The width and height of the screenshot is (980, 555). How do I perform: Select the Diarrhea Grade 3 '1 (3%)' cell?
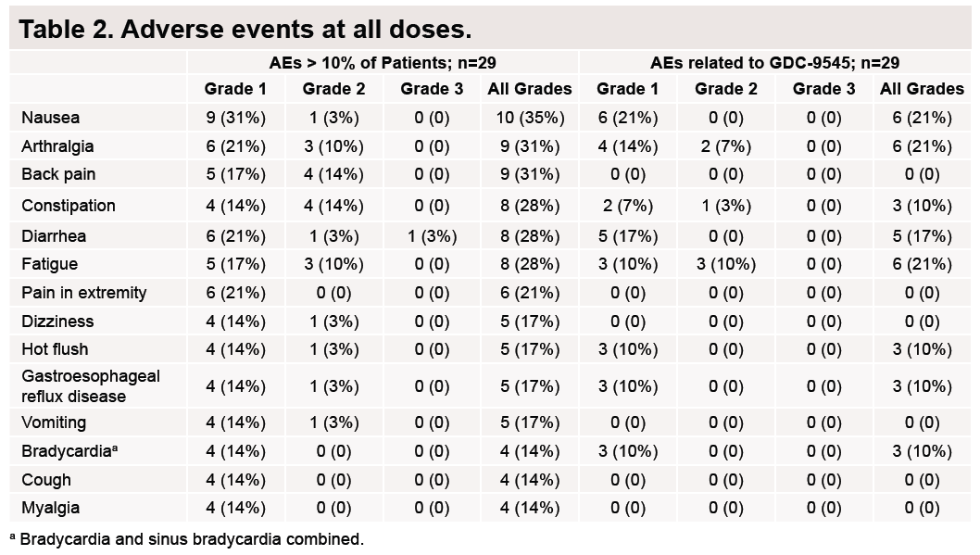click(433, 235)
